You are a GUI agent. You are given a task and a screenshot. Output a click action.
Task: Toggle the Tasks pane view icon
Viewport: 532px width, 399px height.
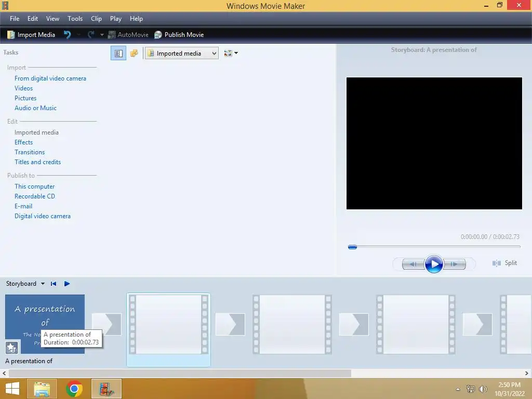pos(118,54)
